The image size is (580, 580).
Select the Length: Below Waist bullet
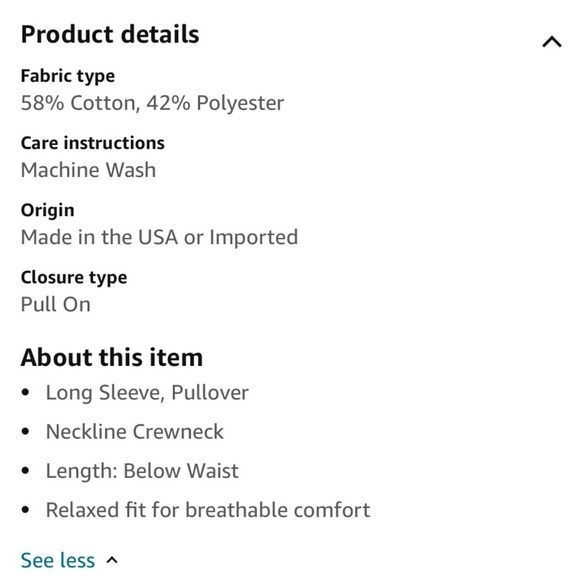point(142,471)
